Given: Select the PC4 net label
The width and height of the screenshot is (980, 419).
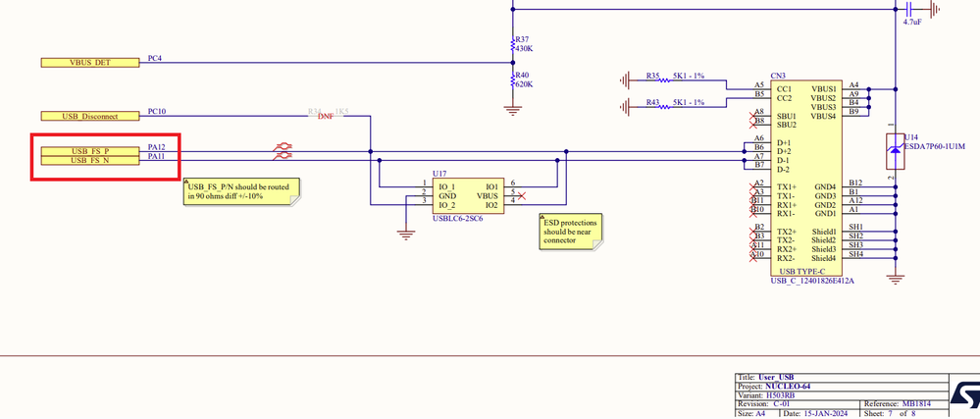Looking at the screenshot, I should coord(154,58).
